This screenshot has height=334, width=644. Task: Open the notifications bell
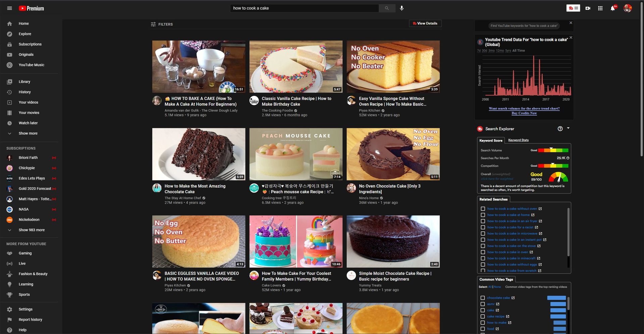pyautogui.click(x=612, y=8)
